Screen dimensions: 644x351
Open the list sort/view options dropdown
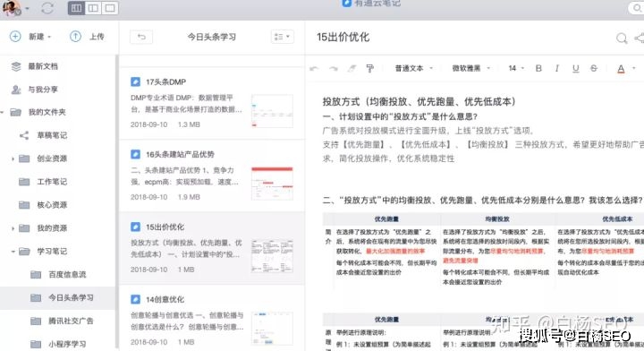pos(282,37)
